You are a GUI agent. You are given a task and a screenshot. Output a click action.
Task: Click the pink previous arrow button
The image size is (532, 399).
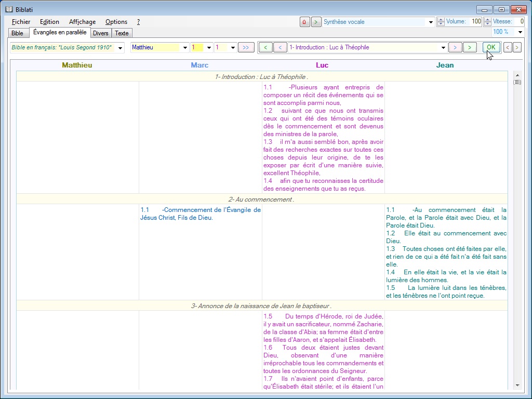[x=280, y=47]
